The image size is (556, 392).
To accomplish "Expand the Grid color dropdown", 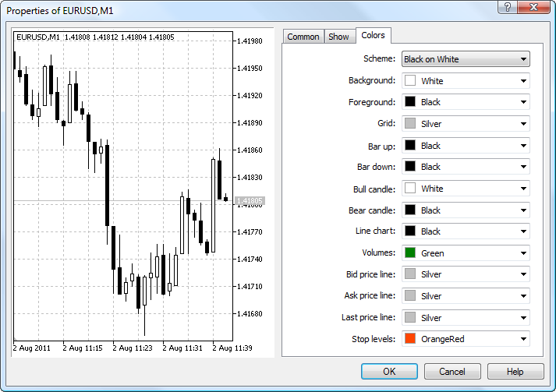I will 466,124.
